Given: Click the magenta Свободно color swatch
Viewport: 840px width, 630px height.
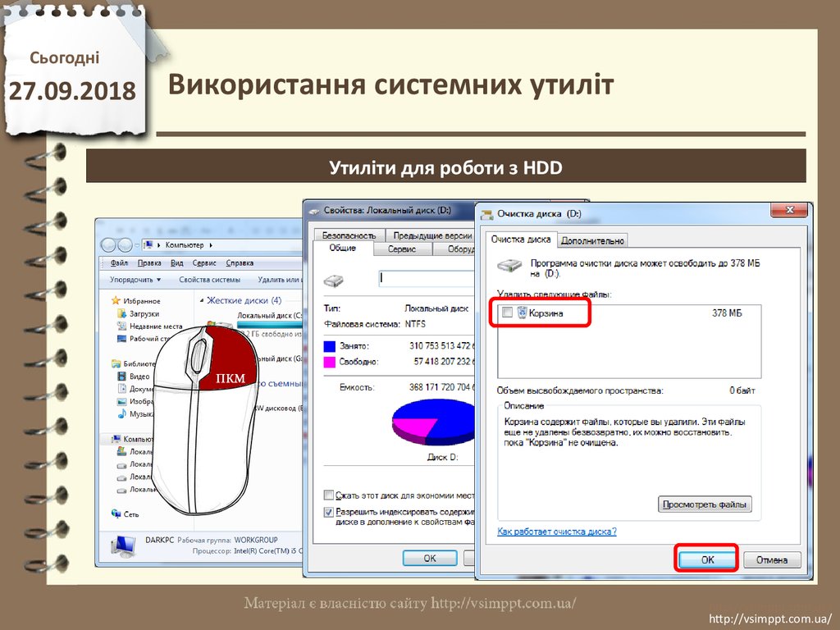Looking at the screenshot, I should pos(330,361).
